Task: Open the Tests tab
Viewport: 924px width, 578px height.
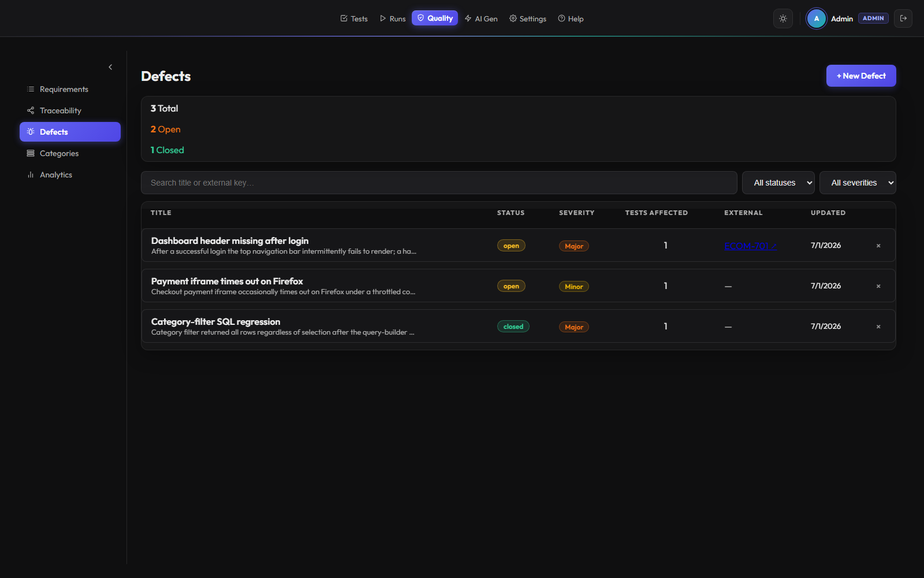Action: 354,18
